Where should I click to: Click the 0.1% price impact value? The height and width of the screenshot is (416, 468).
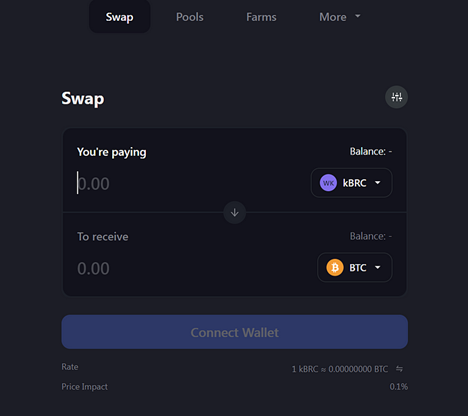pos(399,387)
